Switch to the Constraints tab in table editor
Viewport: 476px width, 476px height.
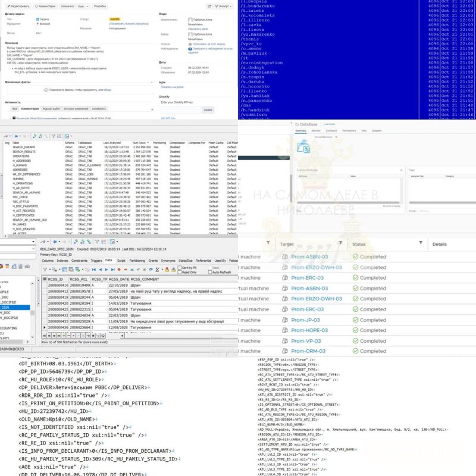pos(80,261)
